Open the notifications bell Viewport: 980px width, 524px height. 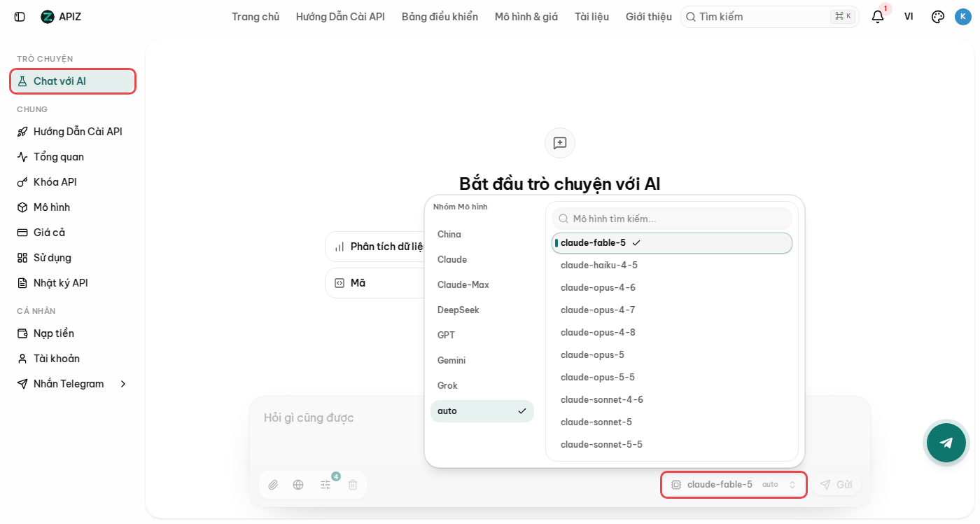pyautogui.click(x=878, y=17)
